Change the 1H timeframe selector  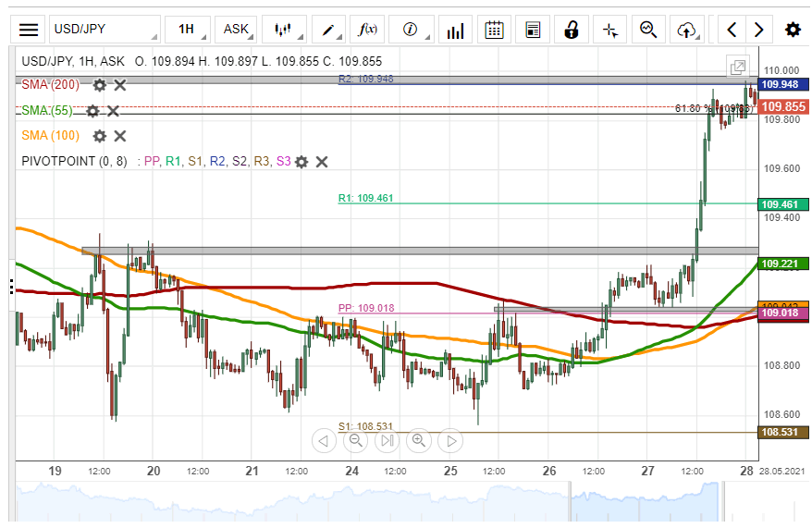click(x=187, y=30)
